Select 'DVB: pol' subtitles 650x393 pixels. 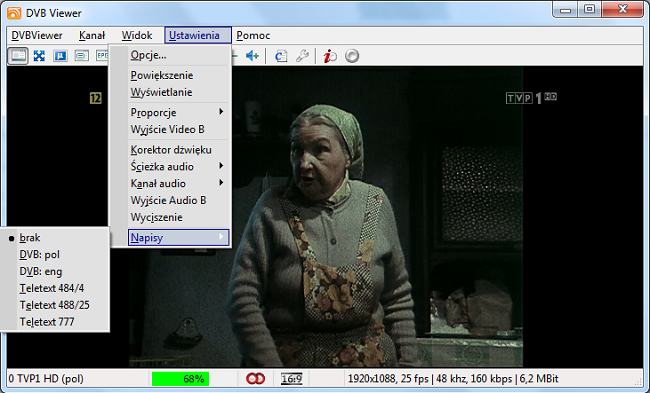pos(55,255)
